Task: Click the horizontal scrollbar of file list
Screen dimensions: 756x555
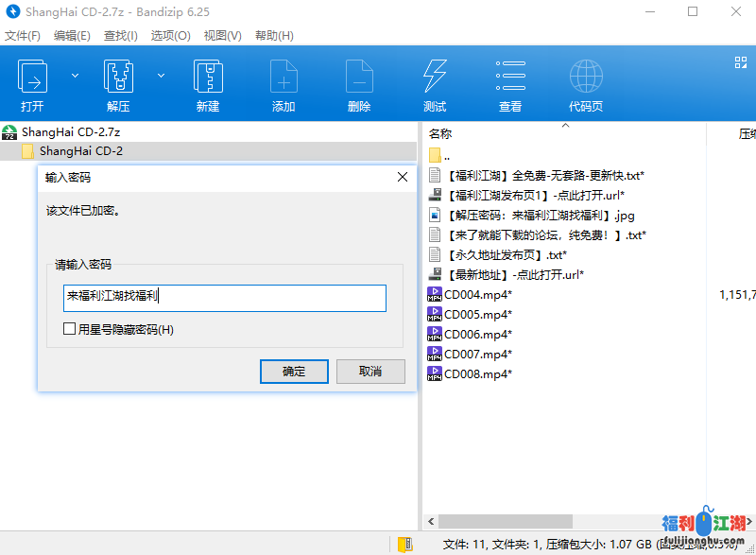Action: pos(567,521)
